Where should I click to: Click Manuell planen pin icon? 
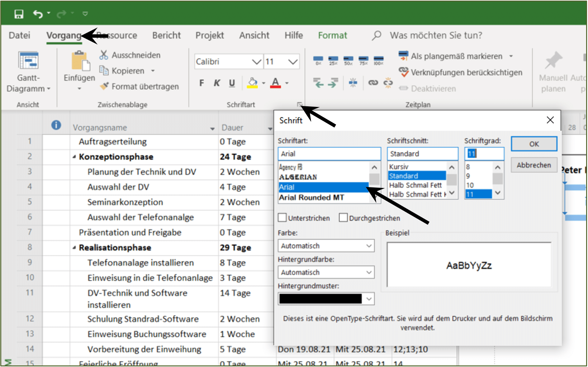[553, 60]
